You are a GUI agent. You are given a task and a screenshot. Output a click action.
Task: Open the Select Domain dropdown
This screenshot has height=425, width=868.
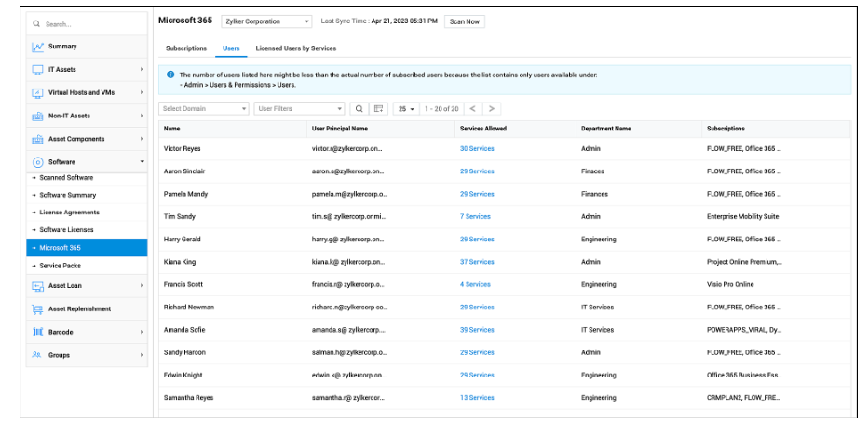(204, 109)
